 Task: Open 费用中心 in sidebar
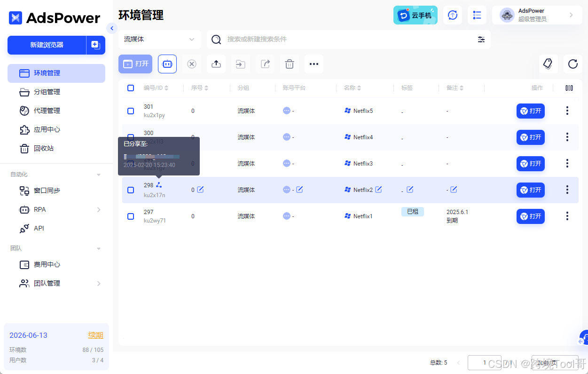click(x=56, y=264)
